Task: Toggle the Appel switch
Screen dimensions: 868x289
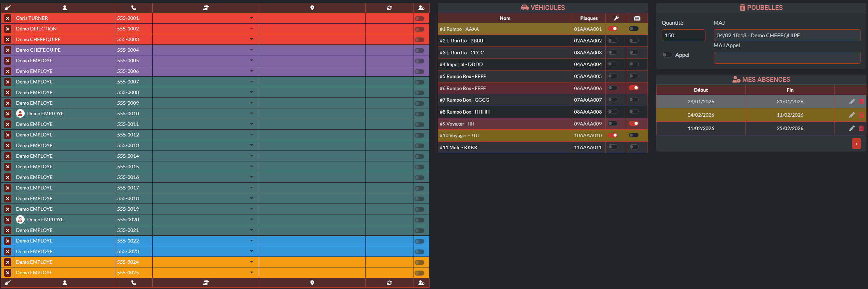Action: pyautogui.click(x=667, y=55)
